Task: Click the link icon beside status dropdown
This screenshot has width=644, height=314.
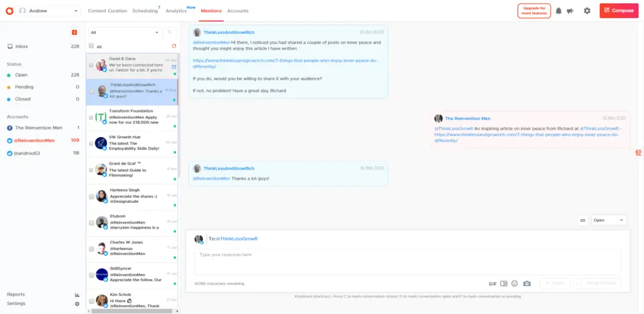Action: click(582, 220)
